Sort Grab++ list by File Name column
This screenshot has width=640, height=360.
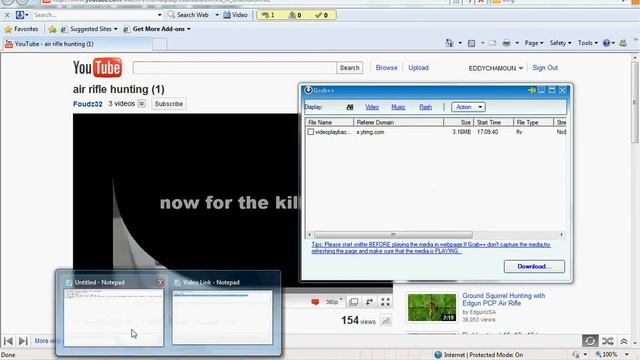point(329,122)
